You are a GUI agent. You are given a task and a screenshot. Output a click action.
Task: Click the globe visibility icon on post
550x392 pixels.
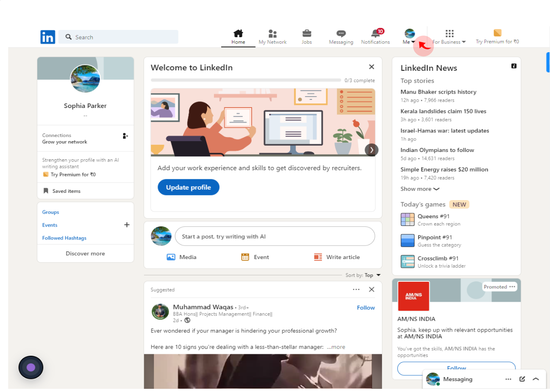[187, 320]
